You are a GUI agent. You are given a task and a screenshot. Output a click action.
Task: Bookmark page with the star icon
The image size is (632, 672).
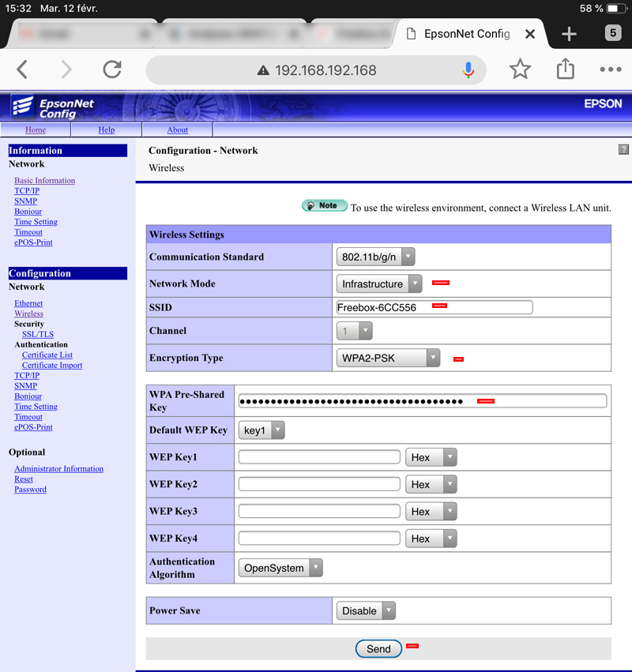coord(520,69)
